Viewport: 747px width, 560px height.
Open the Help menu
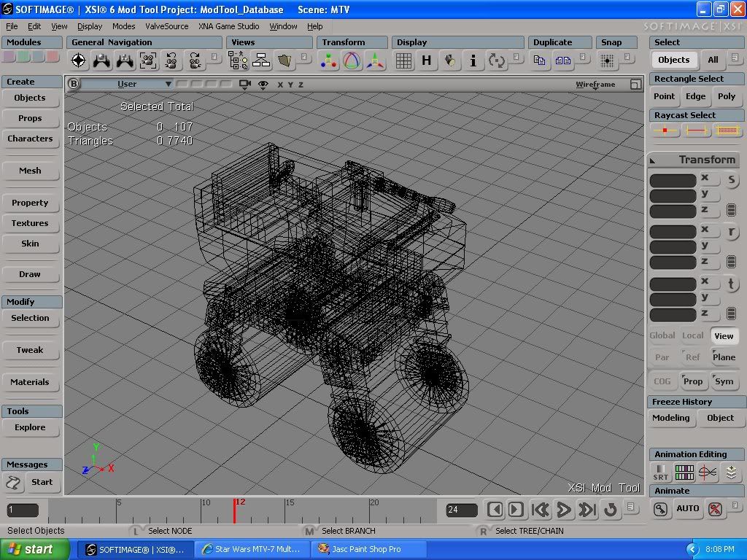point(315,26)
